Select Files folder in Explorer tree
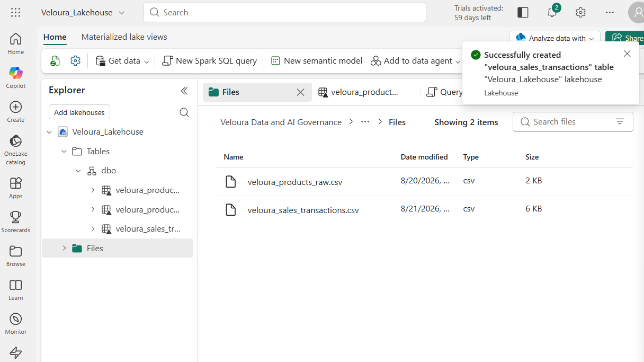 click(118, 248)
